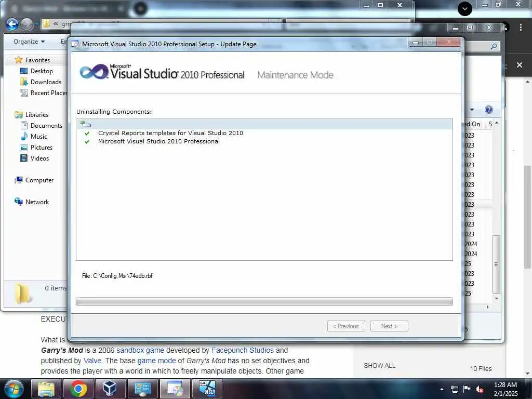
Task: Show hidden system tray icons arrow
Action: pyautogui.click(x=442, y=389)
